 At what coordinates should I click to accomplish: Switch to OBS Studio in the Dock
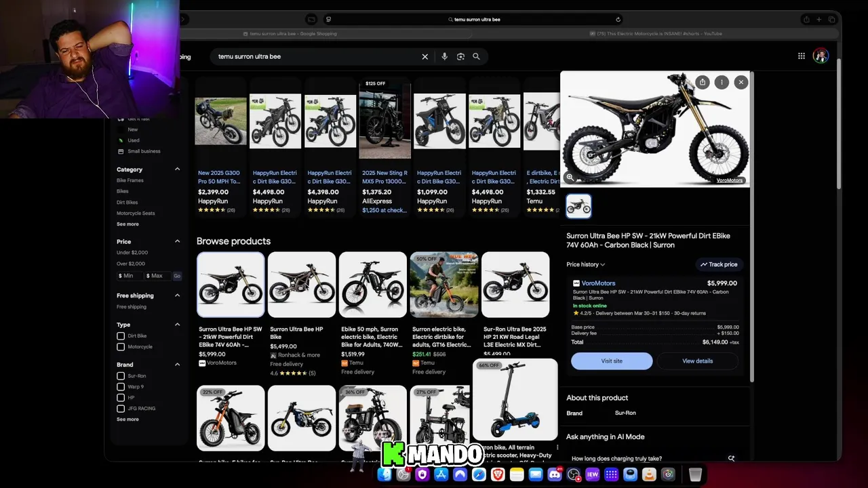coord(574,474)
